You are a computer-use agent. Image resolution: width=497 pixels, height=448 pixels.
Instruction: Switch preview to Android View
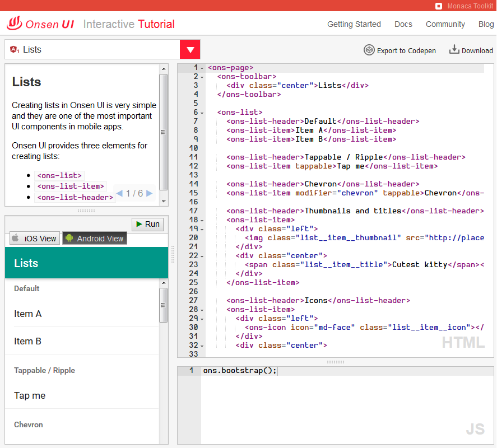pos(94,238)
